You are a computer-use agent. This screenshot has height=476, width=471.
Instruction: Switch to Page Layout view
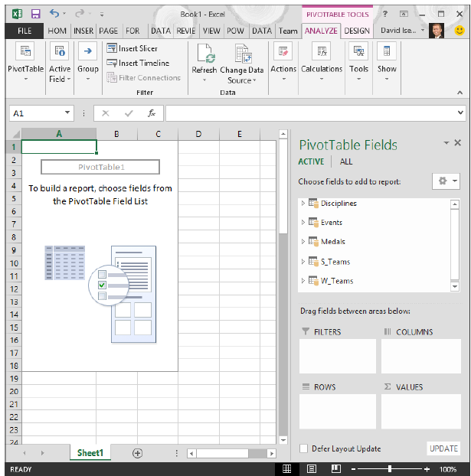(x=312, y=469)
